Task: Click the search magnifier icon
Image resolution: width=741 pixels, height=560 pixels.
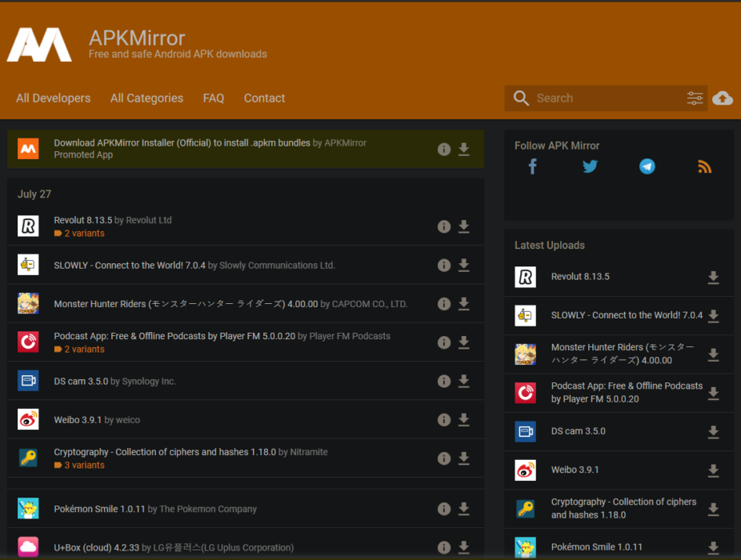Action: click(x=521, y=98)
